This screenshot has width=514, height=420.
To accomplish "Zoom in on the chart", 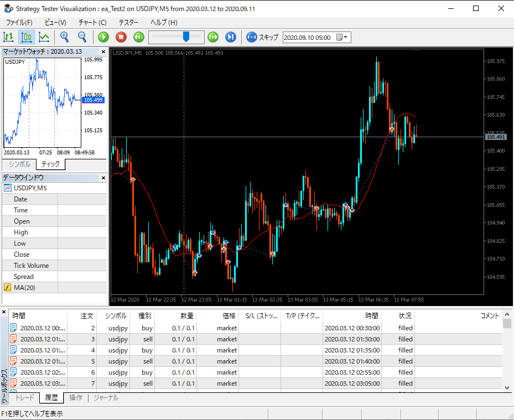I will tap(64, 37).
